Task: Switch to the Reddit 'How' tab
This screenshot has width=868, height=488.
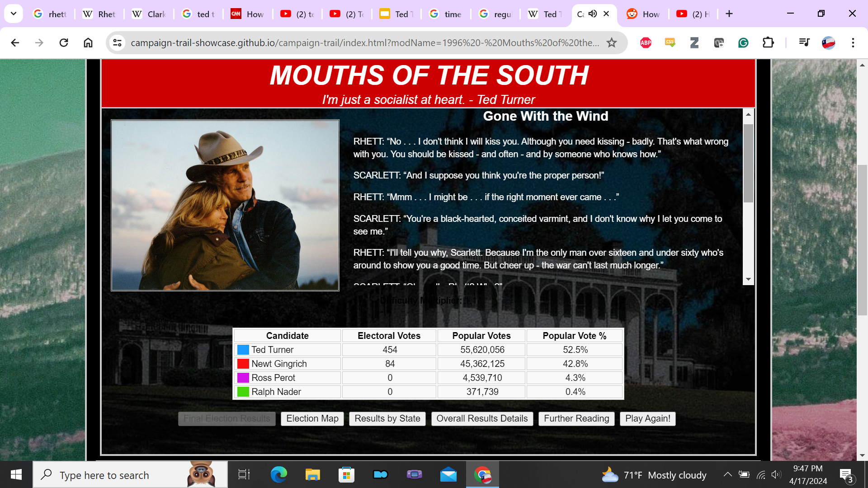Action: (x=643, y=14)
